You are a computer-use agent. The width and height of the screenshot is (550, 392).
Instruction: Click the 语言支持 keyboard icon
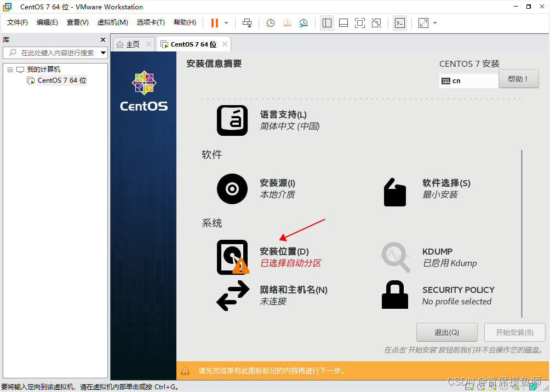point(232,120)
